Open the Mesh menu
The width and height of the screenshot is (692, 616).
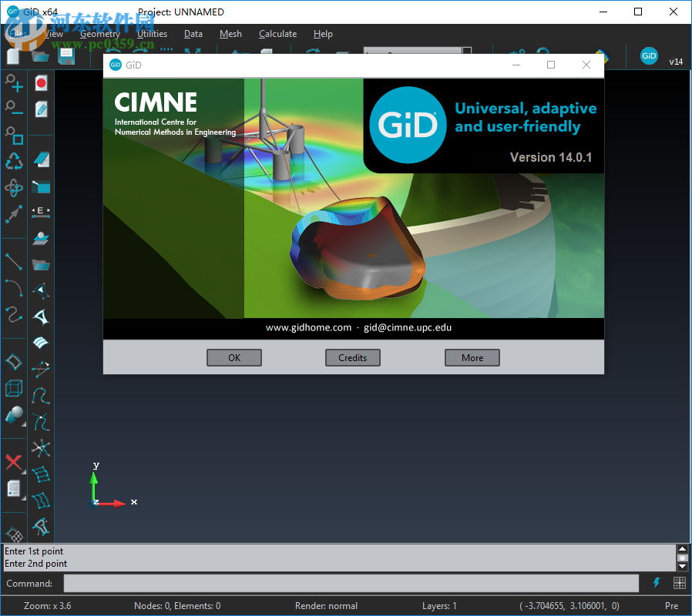(x=230, y=34)
